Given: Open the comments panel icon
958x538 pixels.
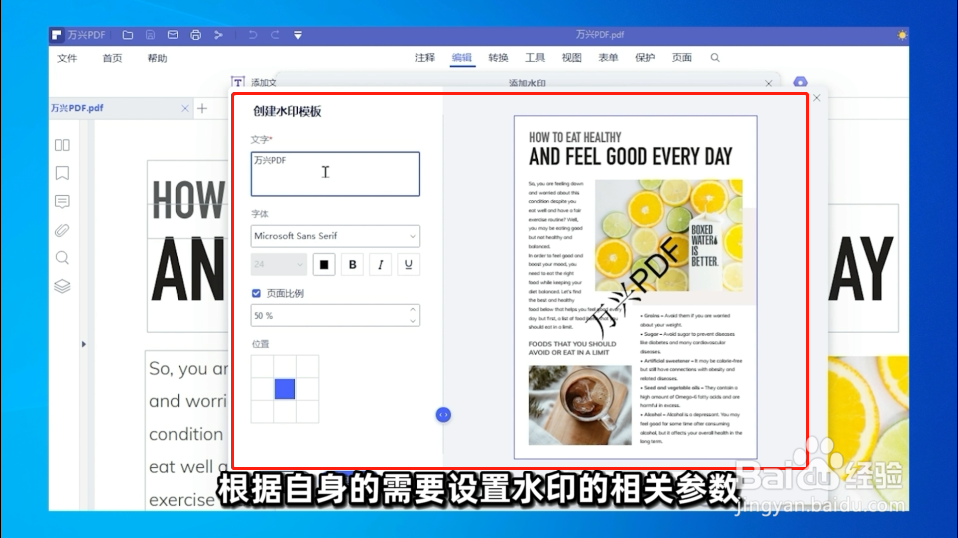Looking at the screenshot, I should [62, 202].
